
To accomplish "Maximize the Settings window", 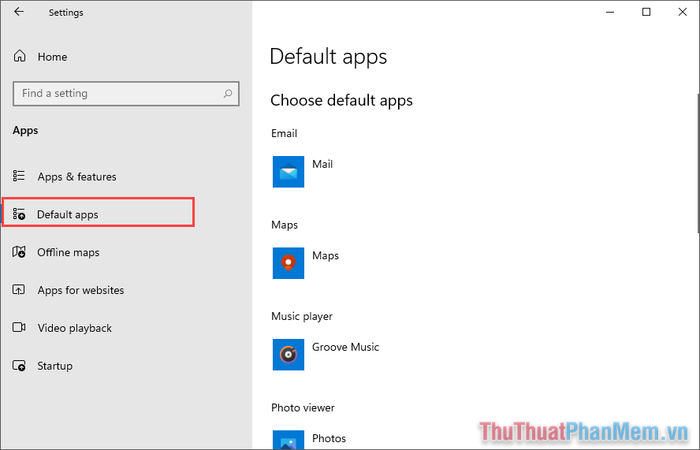I will (646, 12).
